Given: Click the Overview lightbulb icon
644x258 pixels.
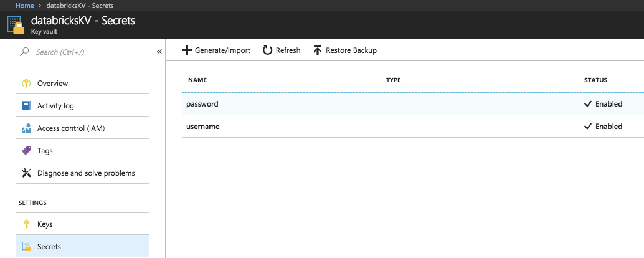Looking at the screenshot, I should click(26, 84).
